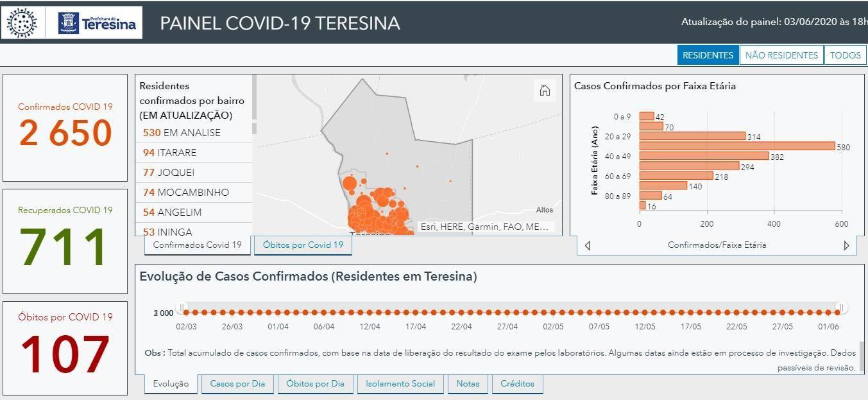Click the right timeline slider handle
This screenshot has height=400, width=868.
click(x=842, y=308)
